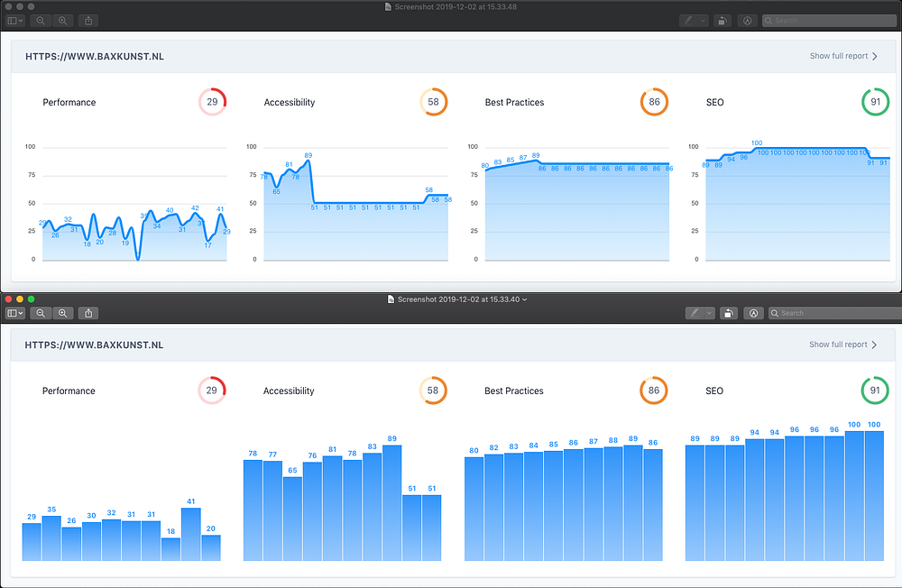Click SEO label above the bar chart
This screenshot has height=588, width=902.
pos(713,390)
